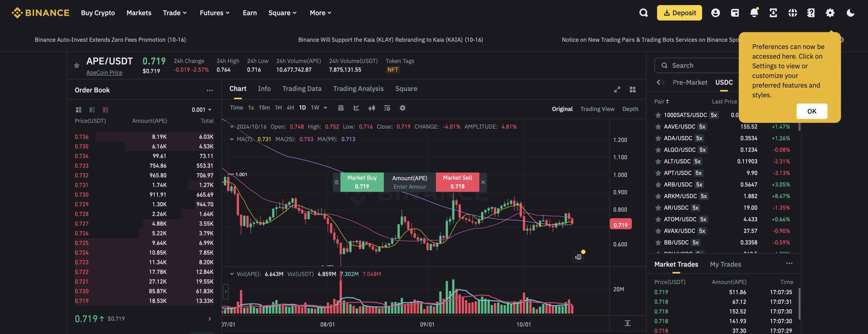Close the quick trade floating panel
The image size is (868, 334).
483,182
